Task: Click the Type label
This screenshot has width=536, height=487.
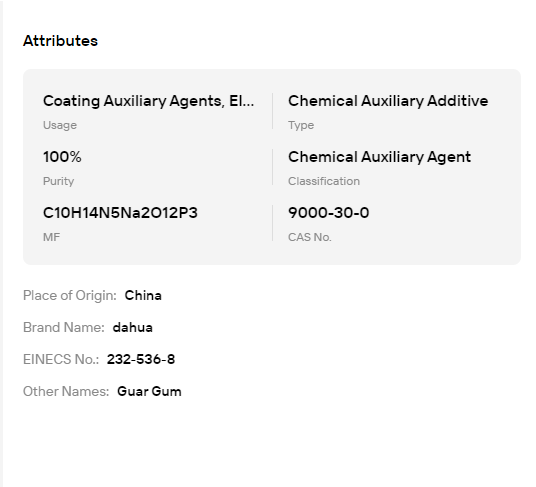Action: 301,125
